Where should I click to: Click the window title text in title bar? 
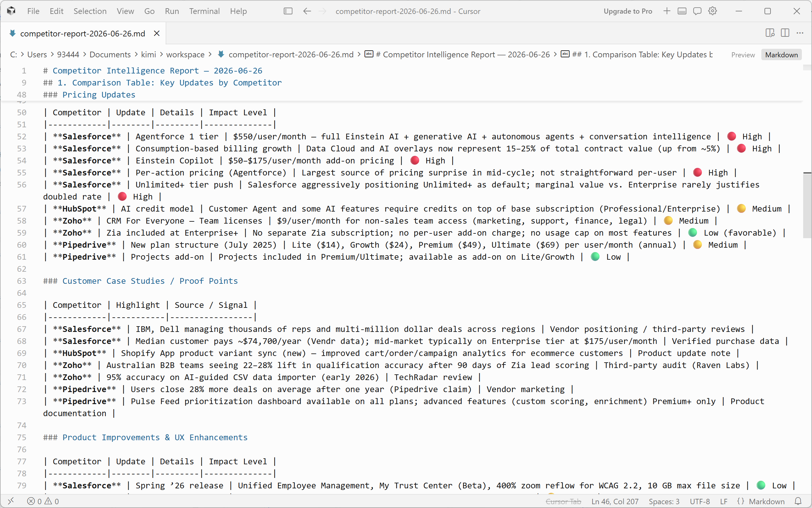pos(408,11)
